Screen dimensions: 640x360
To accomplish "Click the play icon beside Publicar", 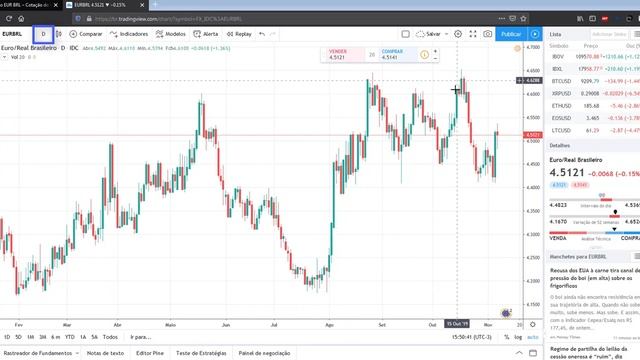I will [535, 34].
